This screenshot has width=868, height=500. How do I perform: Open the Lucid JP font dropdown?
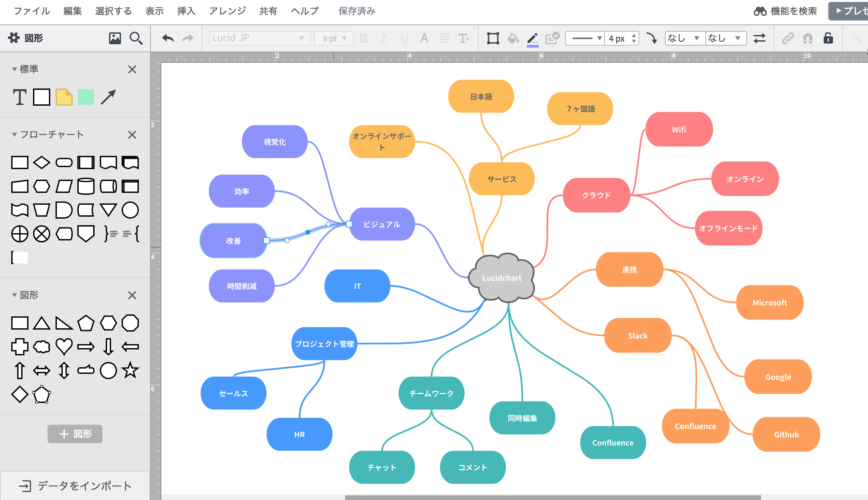pyautogui.click(x=260, y=38)
